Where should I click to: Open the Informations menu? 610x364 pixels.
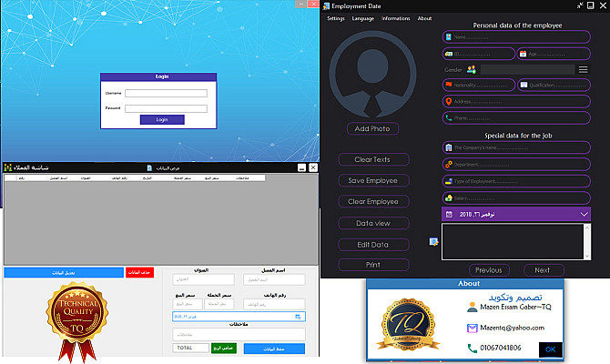[x=396, y=18]
